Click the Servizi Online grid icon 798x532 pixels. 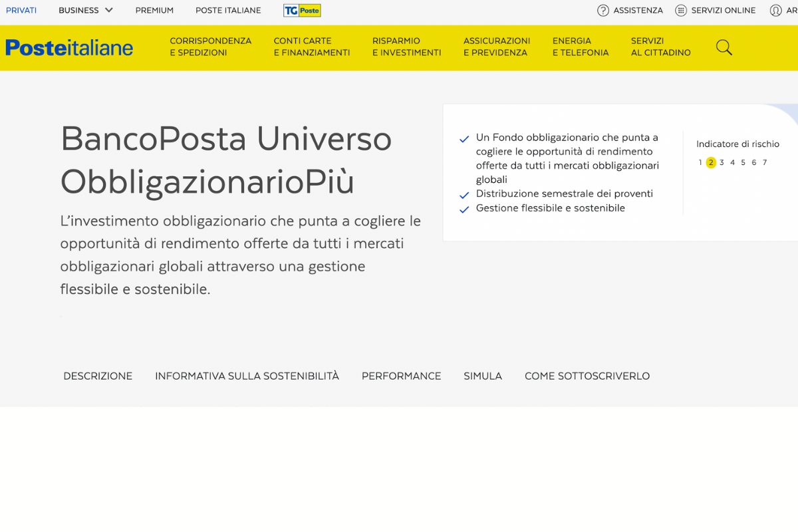[x=681, y=10]
